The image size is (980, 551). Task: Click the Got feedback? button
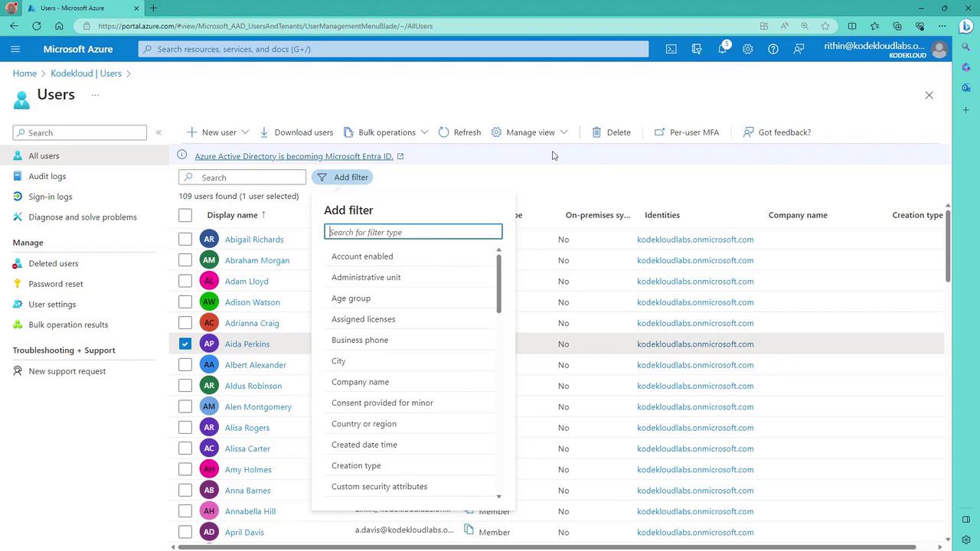click(x=777, y=132)
